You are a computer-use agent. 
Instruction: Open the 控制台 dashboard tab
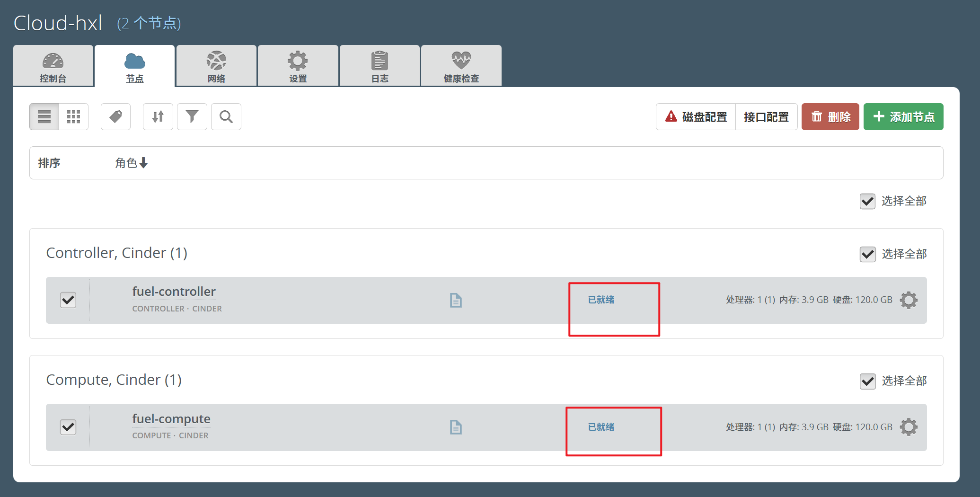pos(53,66)
